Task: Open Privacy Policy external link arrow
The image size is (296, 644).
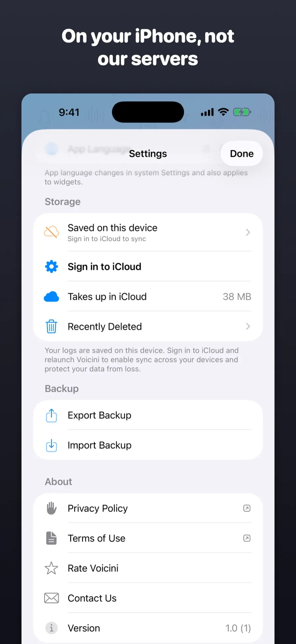Action: tap(247, 508)
